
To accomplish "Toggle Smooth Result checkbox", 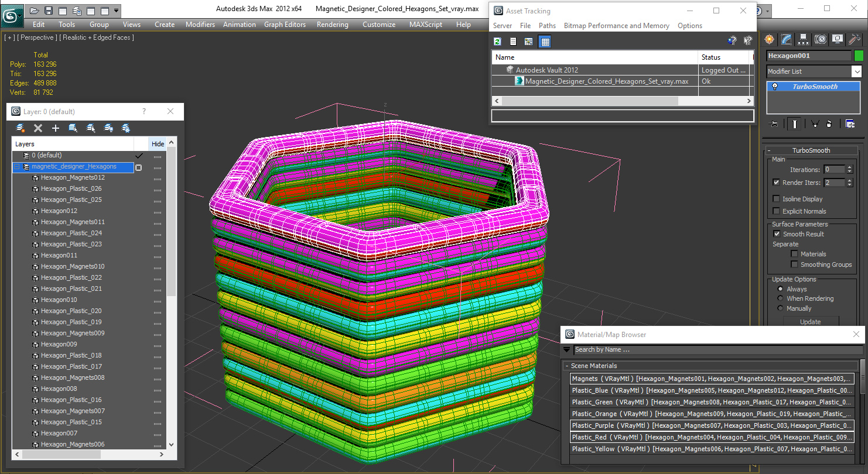I will coord(777,234).
